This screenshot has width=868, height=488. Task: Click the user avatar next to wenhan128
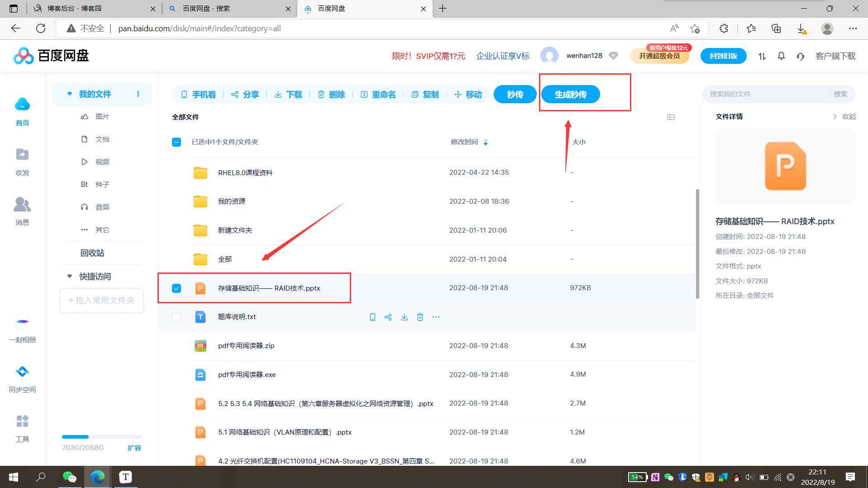pos(549,56)
